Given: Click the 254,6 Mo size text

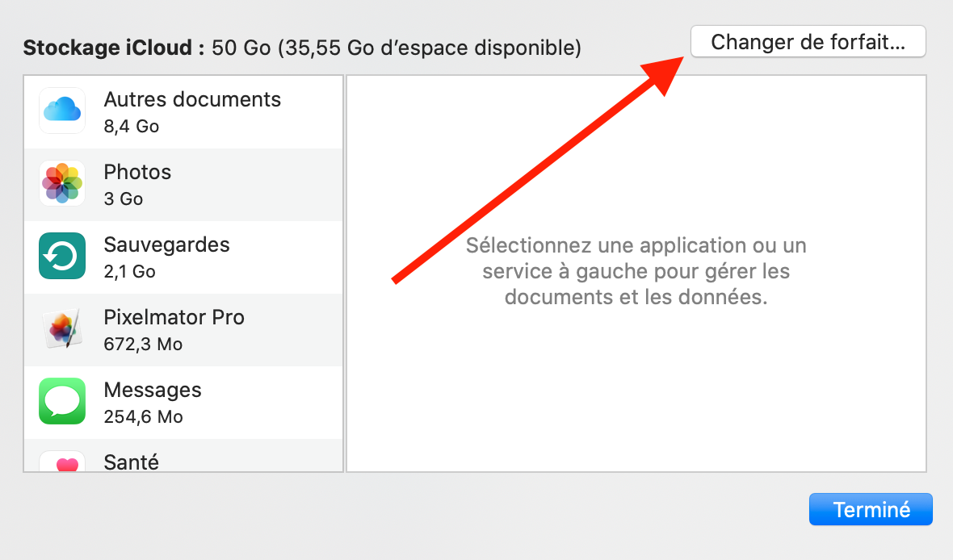Looking at the screenshot, I should 143,417.
